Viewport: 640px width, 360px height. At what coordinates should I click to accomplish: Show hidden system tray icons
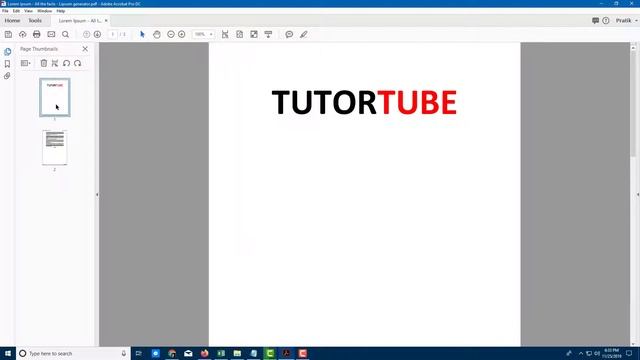click(581, 353)
